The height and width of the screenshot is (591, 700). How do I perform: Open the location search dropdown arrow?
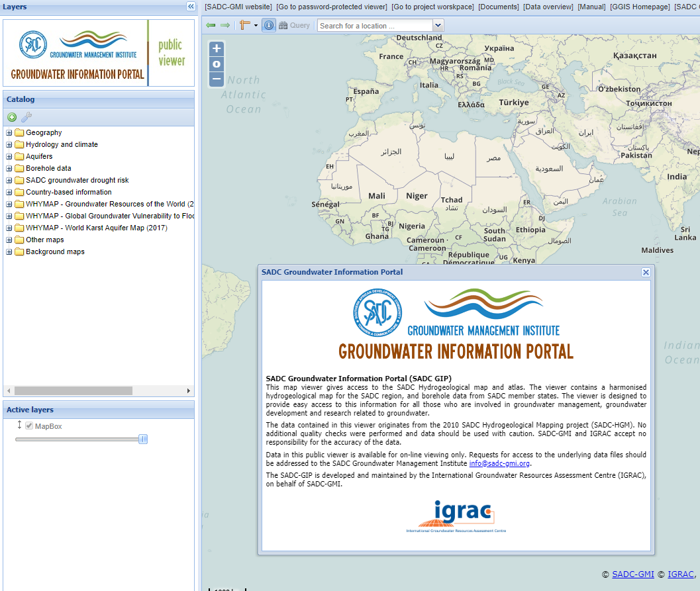tap(438, 26)
